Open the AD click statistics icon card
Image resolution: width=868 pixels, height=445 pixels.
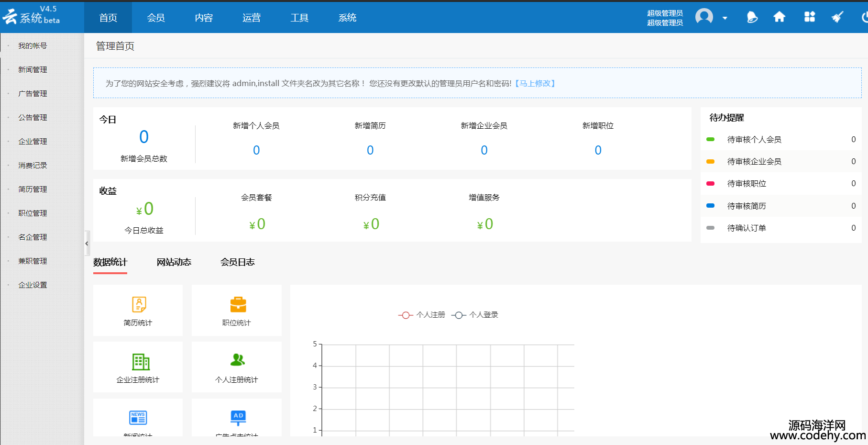[x=237, y=418]
